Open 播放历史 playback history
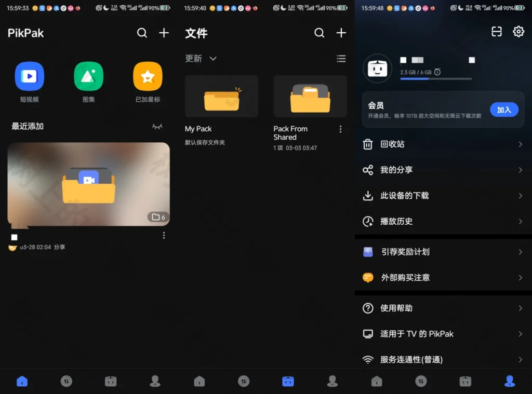Image resolution: width=532 pixels, height=394 pixels. pos(443,221)
